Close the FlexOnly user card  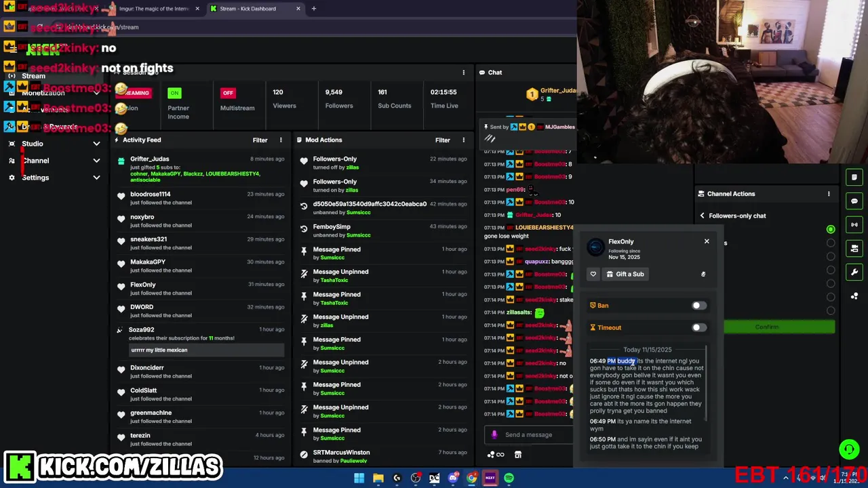pos(707,241)
